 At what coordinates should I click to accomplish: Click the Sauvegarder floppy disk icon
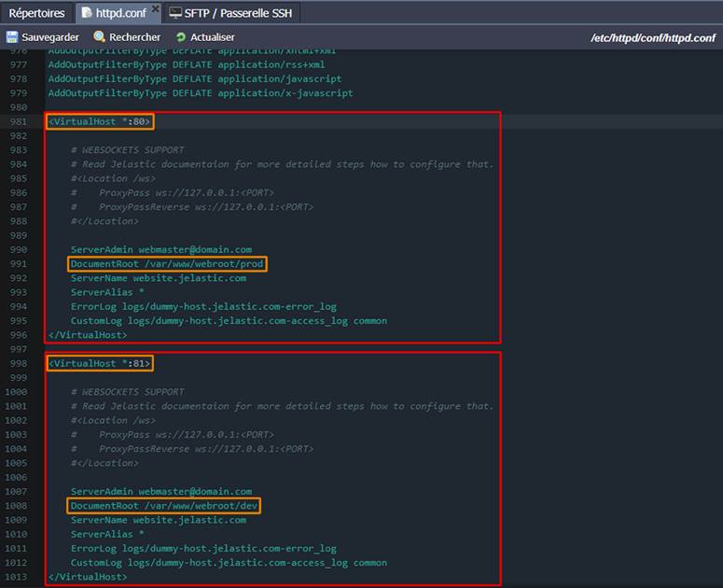pos(12,37)
